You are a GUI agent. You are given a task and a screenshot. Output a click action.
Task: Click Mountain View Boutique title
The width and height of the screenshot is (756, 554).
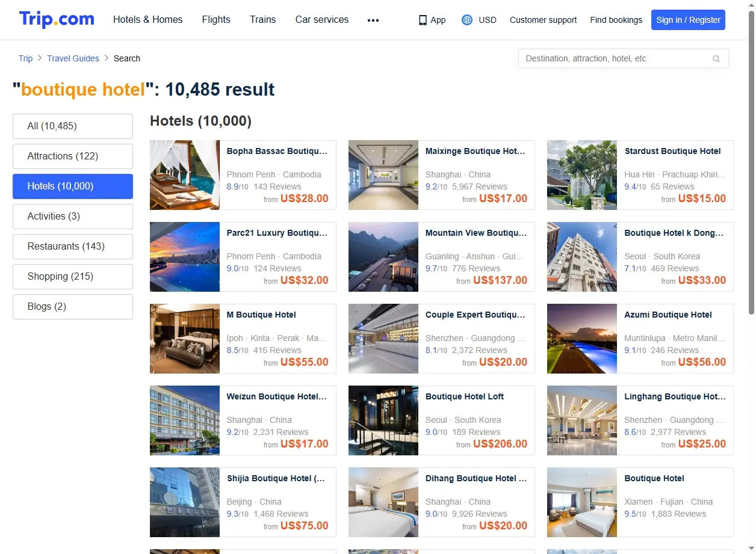click(476, 233)
